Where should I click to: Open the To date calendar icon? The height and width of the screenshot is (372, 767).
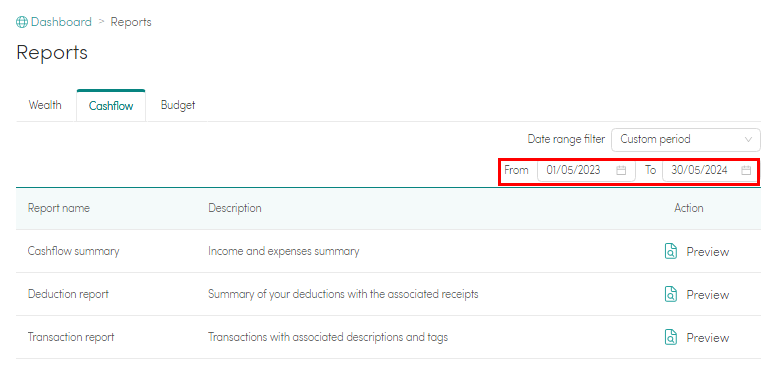(x=746, y=170)
